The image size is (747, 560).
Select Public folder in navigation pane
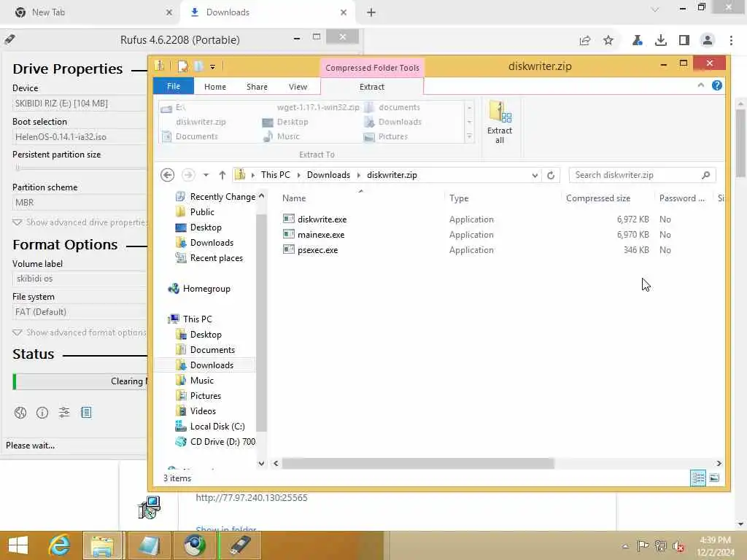pos(202,212)
